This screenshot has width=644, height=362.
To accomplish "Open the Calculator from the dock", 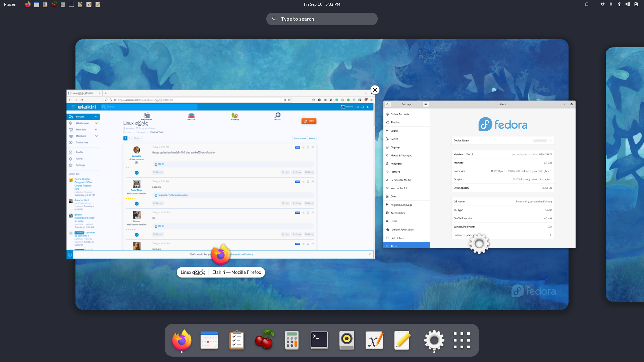I will [x=292, y=340].
